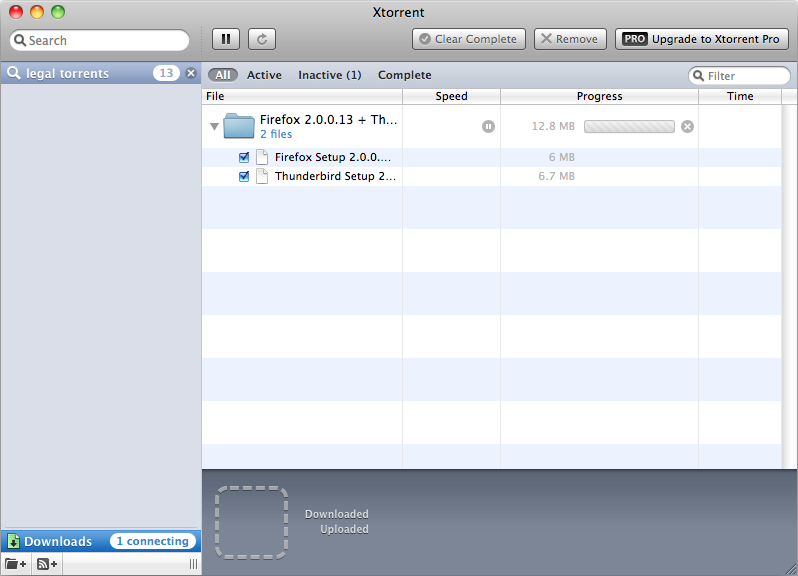Sort by the File column header
The height and width of the screenshot is (576, 798).
coord(302,96)
